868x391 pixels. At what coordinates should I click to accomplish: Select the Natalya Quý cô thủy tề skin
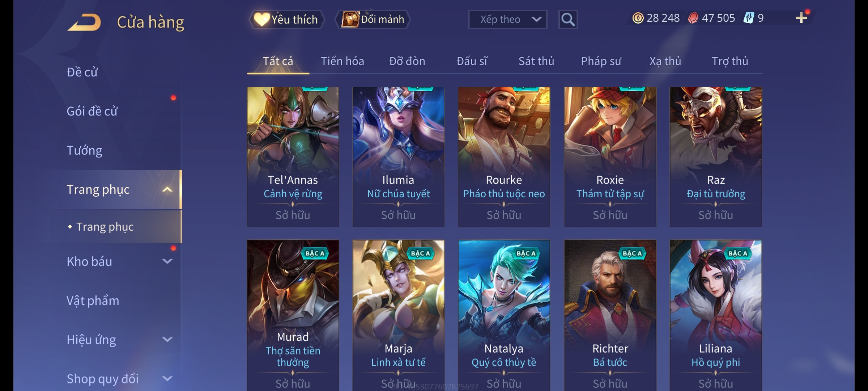(504, 315)
